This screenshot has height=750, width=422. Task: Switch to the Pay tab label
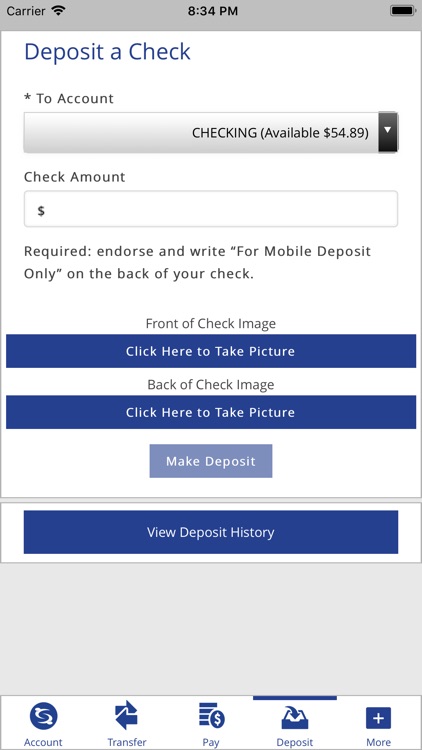211,742
